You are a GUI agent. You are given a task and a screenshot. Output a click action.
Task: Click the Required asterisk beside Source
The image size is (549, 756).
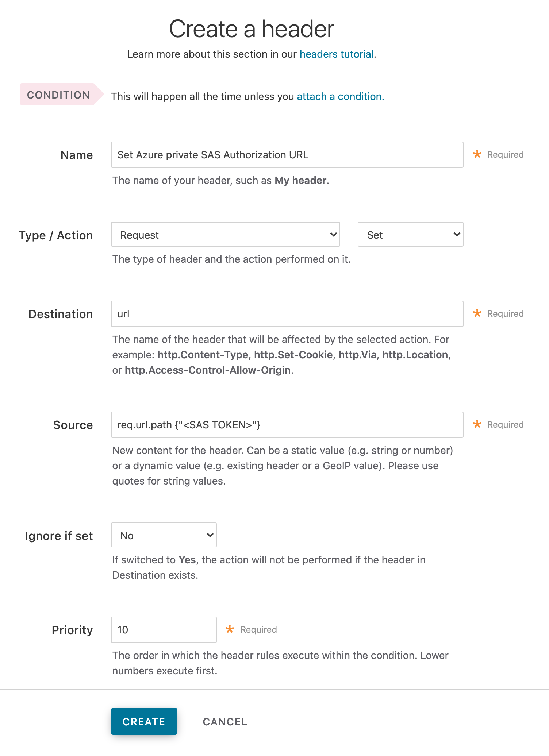tap(477, 424)
